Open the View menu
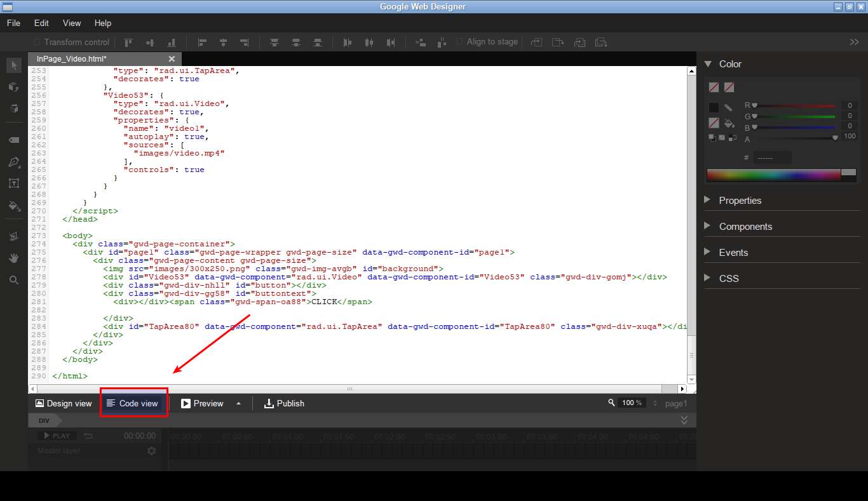The image size is (868, 501). coord(72,23)
